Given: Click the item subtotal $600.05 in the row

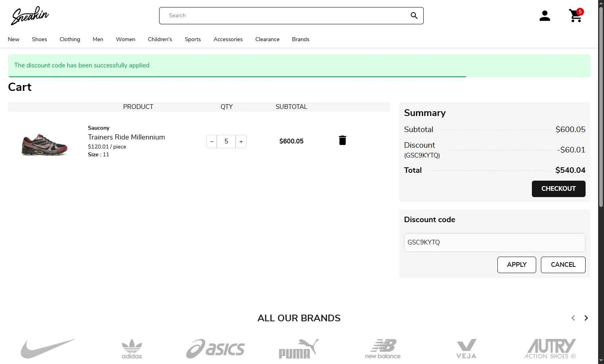Looking at the screenshot, I should point(291,141).
